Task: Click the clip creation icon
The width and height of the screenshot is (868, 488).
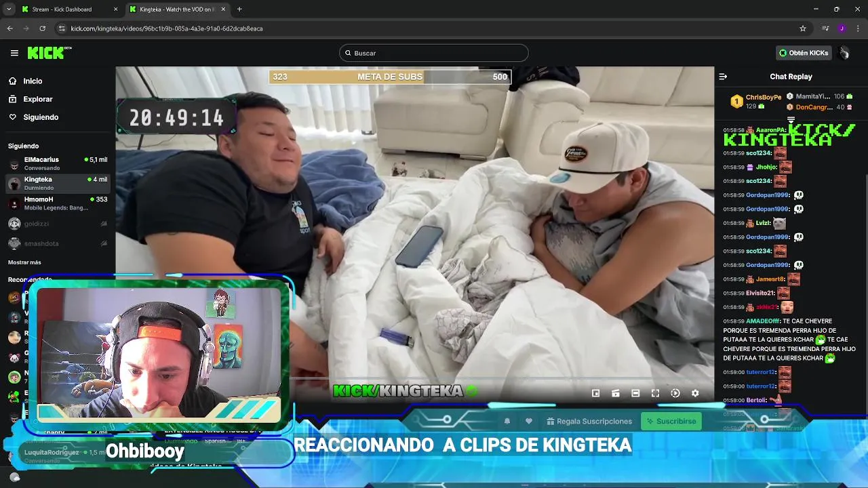Action: [616, 393]
